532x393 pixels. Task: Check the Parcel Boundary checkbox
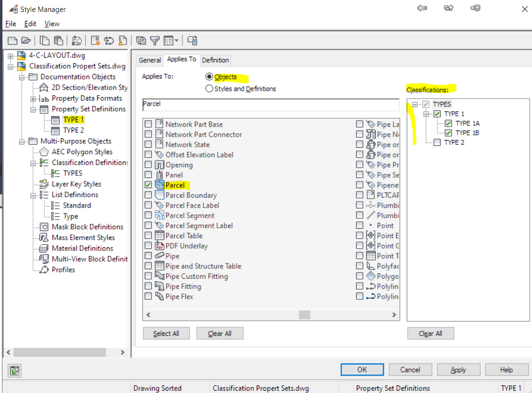(148, 195)
